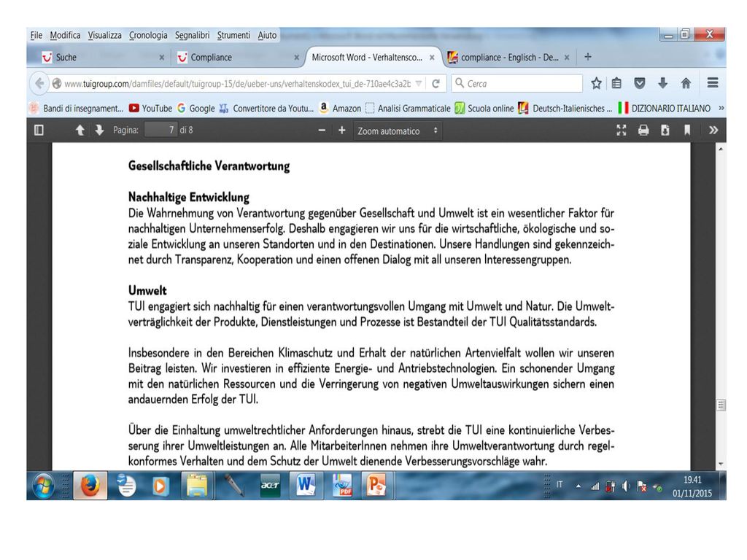This screenshot has height=560, width=747.
Task: Click the PDF current view bookmark icon
Action: [x=687, y=130]
